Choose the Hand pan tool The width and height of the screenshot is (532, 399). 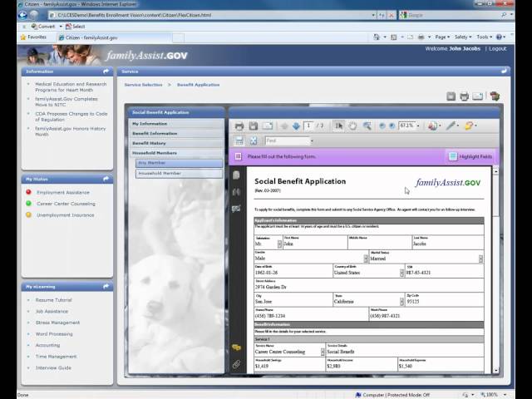coord(352,126)
